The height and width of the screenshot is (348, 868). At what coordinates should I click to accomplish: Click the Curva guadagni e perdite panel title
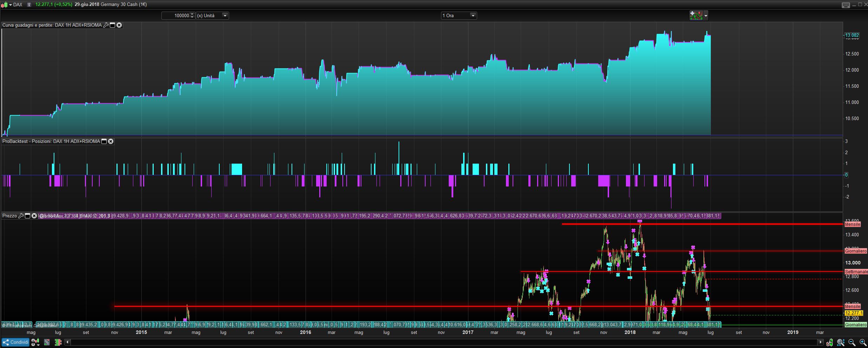[52, 25]
